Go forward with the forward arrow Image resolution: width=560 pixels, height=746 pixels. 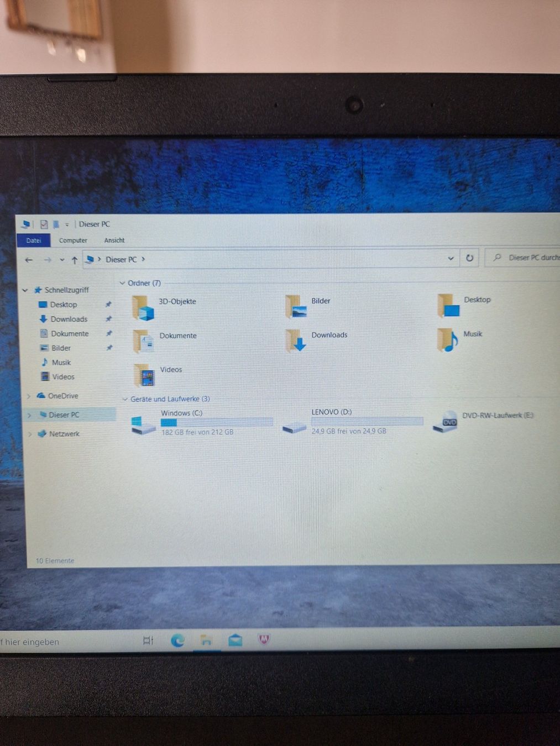coord(48,260)
